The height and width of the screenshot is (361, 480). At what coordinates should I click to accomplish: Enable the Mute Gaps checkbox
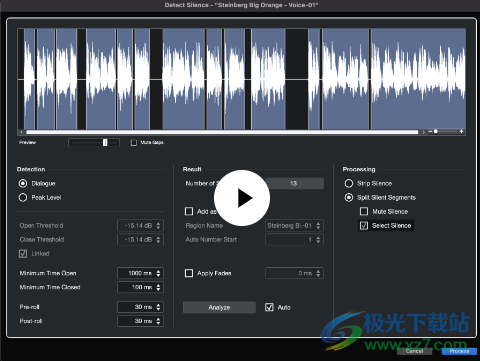click(134, 143)
